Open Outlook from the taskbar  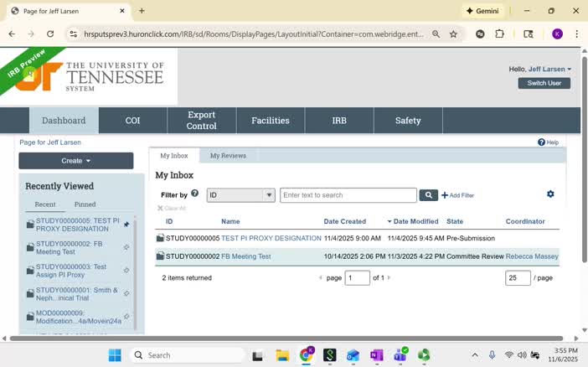(353, 355)
